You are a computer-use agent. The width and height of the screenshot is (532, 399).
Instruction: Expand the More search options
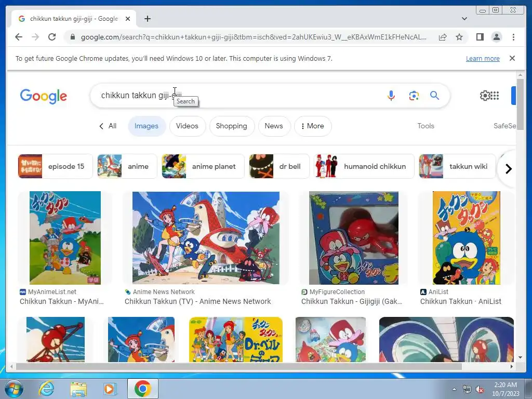[312, 126]
